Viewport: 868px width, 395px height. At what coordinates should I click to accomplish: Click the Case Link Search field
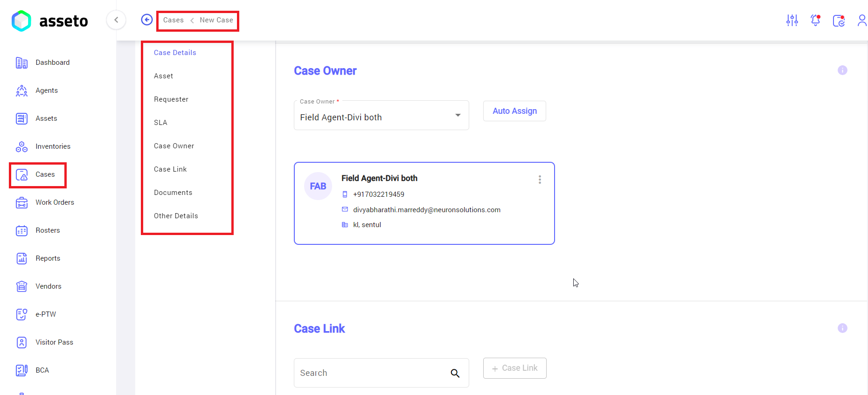point(381,373)
